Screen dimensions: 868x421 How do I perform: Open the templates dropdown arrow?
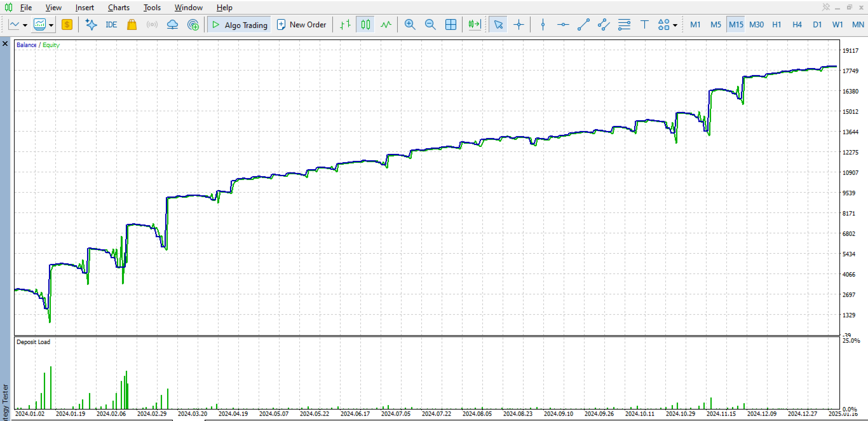tap(50, 25)
